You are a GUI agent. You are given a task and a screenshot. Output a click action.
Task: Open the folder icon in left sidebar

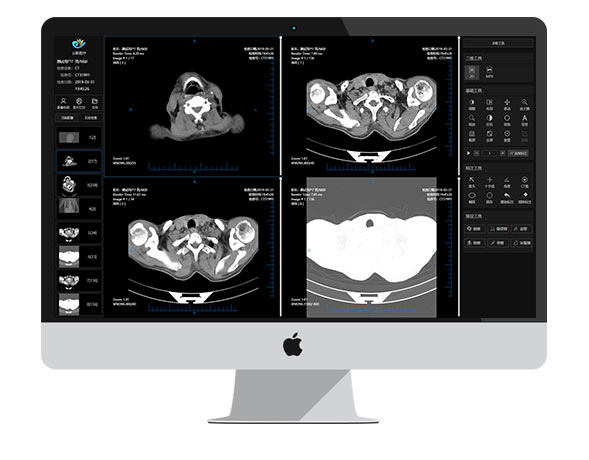coord(95,103)
